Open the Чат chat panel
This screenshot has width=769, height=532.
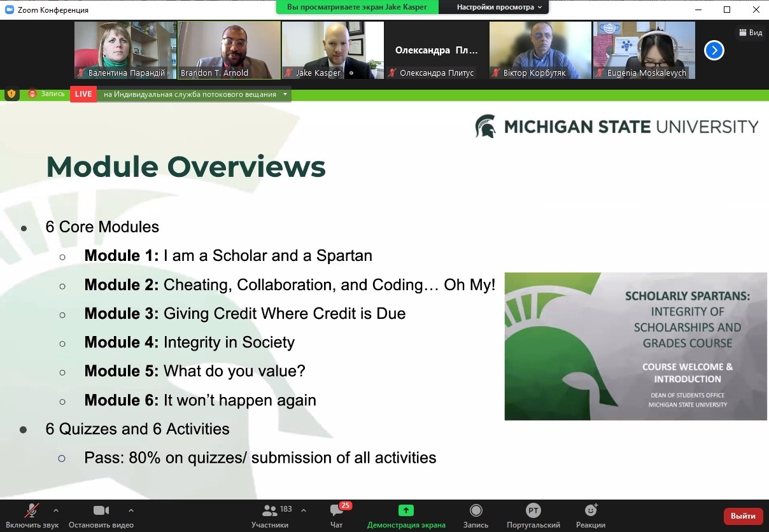(336, 511)
